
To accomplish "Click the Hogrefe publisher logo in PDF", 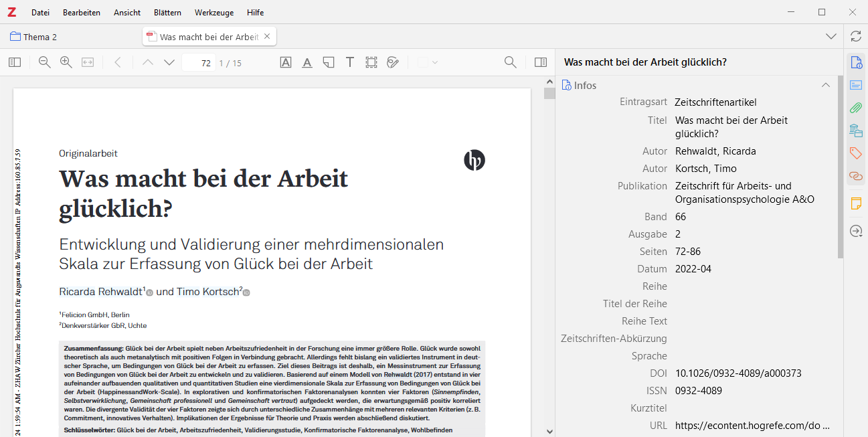I will coord(474,160).
